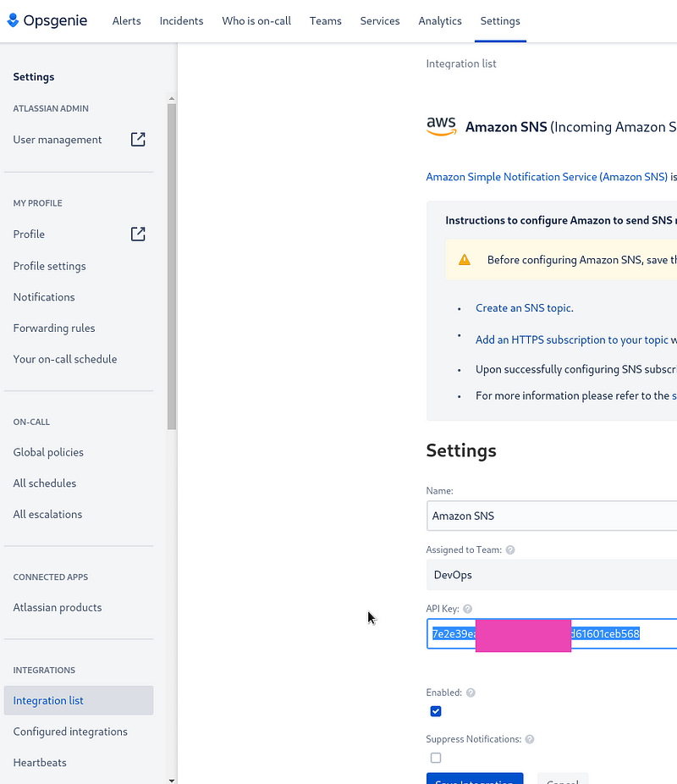Open Who is on-call tab
677x784 pixels.
(256, 21)
